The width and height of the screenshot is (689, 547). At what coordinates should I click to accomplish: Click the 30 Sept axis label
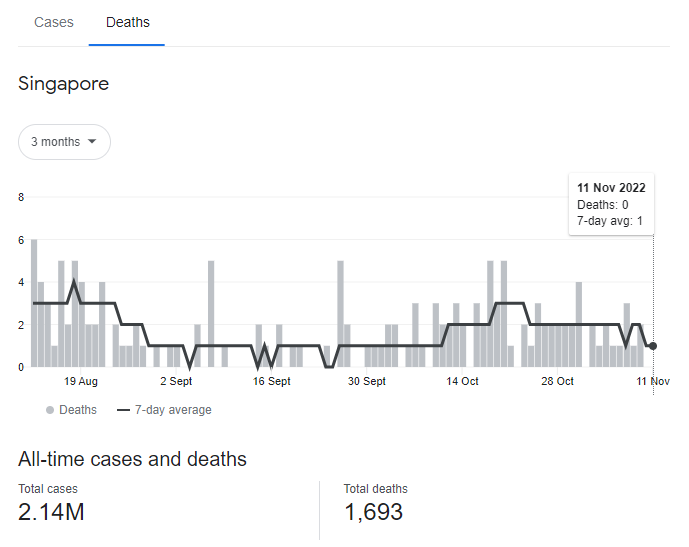(x=367, y=381)
